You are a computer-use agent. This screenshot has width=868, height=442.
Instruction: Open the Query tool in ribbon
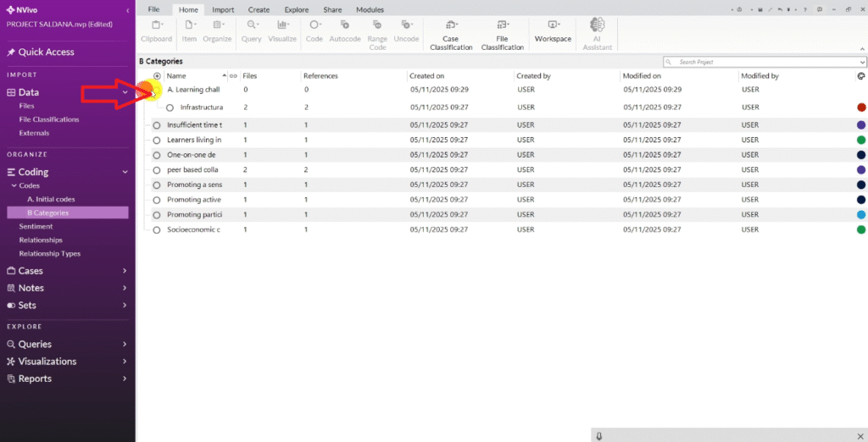251,26
